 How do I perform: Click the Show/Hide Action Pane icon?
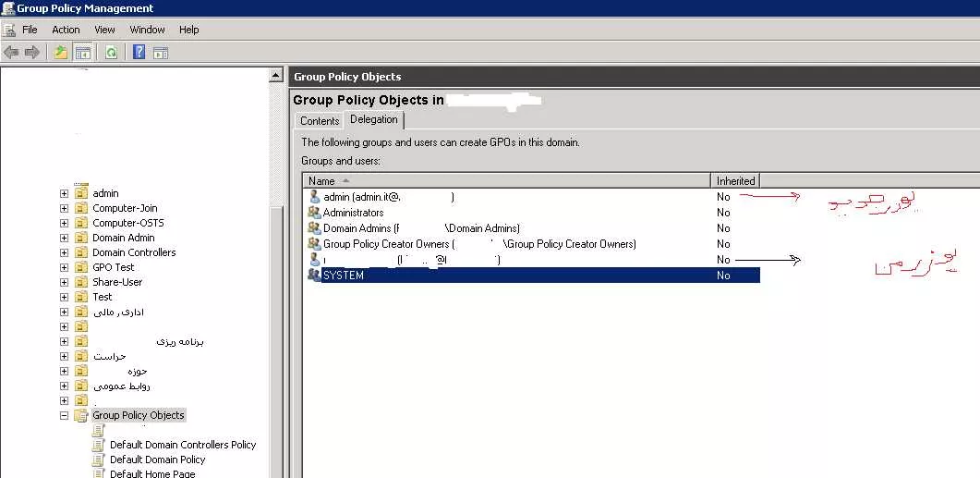coord(161,53)
